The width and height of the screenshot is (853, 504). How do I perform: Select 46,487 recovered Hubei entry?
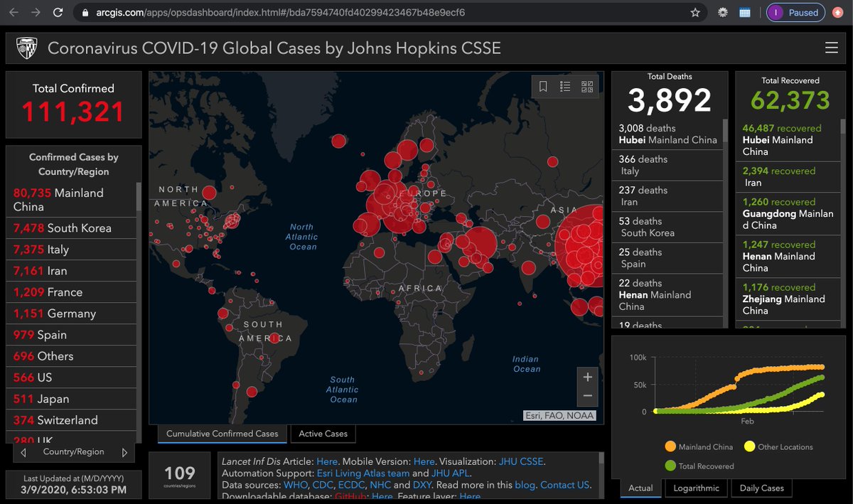(788, 140)
